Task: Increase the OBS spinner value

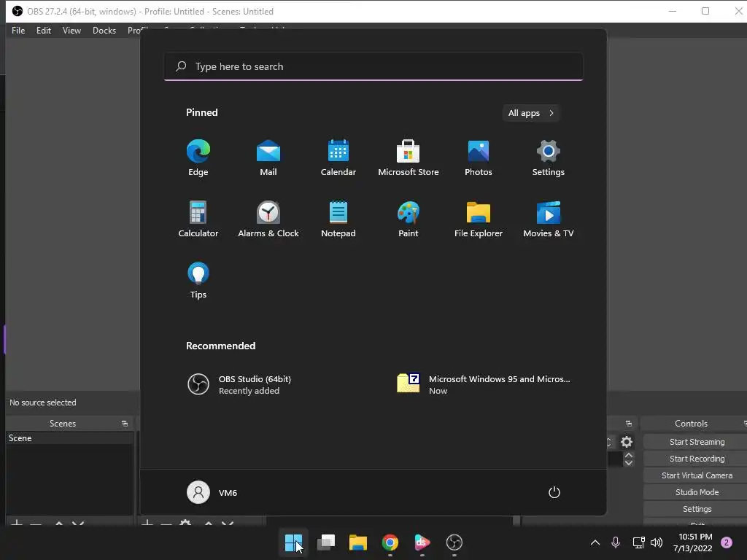Action: 629,455
